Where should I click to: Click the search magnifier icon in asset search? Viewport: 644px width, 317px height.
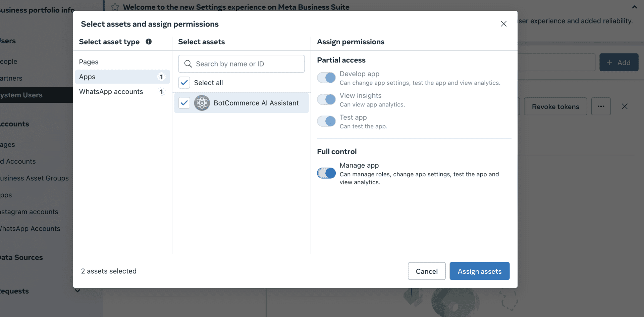pyautogui.click(x=188, y=64)
